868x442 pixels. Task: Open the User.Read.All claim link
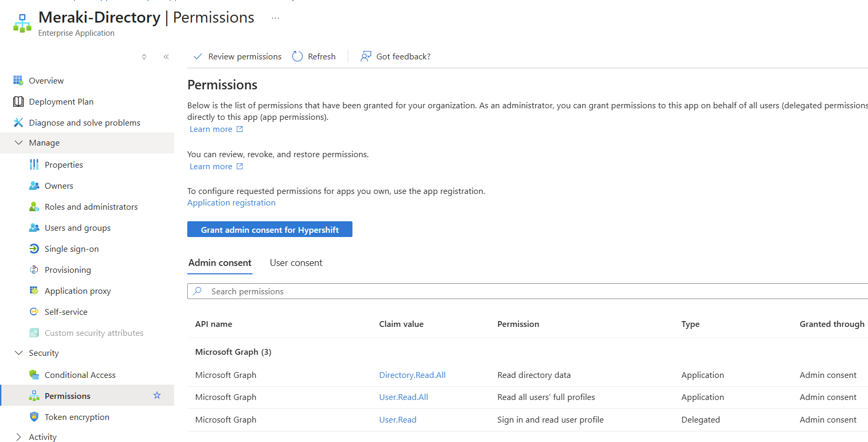403,397
